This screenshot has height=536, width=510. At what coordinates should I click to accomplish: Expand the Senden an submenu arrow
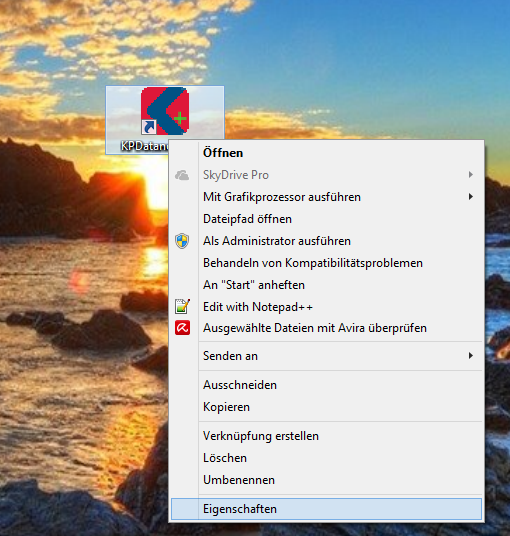click(471, 356)
